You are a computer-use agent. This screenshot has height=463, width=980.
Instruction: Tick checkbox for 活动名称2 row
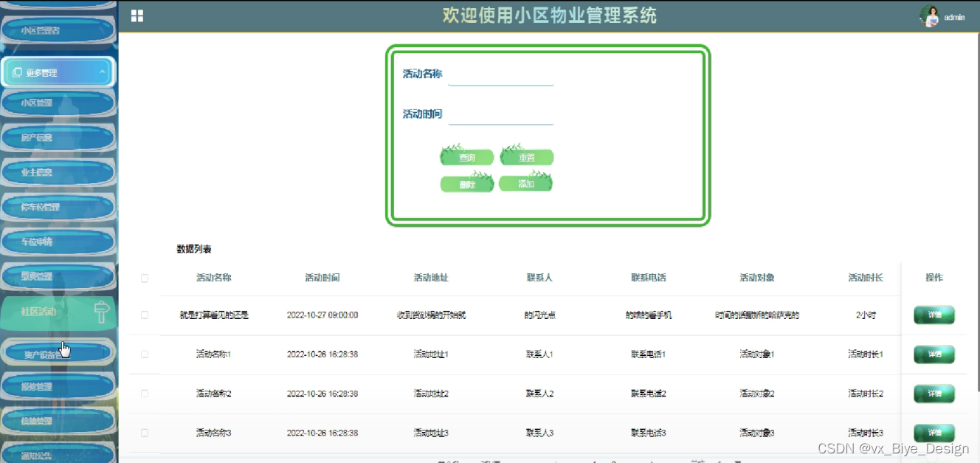tap(145, 394)
